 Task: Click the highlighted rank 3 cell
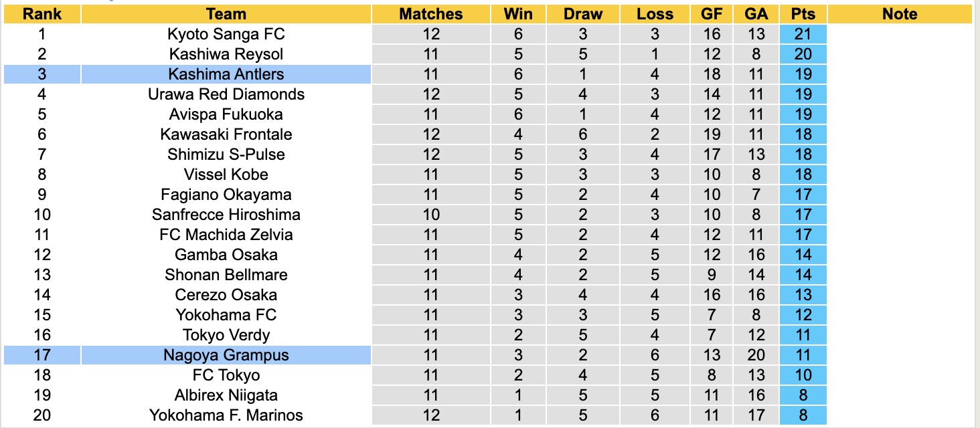click(42, 74)
